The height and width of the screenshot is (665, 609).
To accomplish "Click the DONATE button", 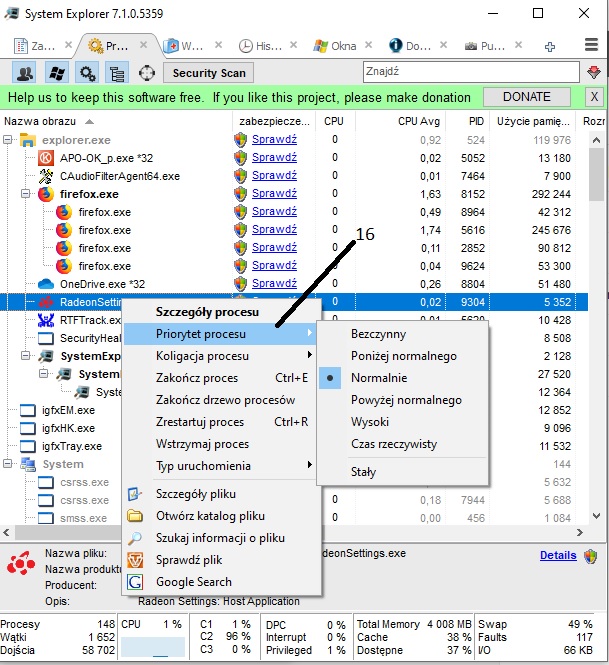I will [x=527, y=97].
